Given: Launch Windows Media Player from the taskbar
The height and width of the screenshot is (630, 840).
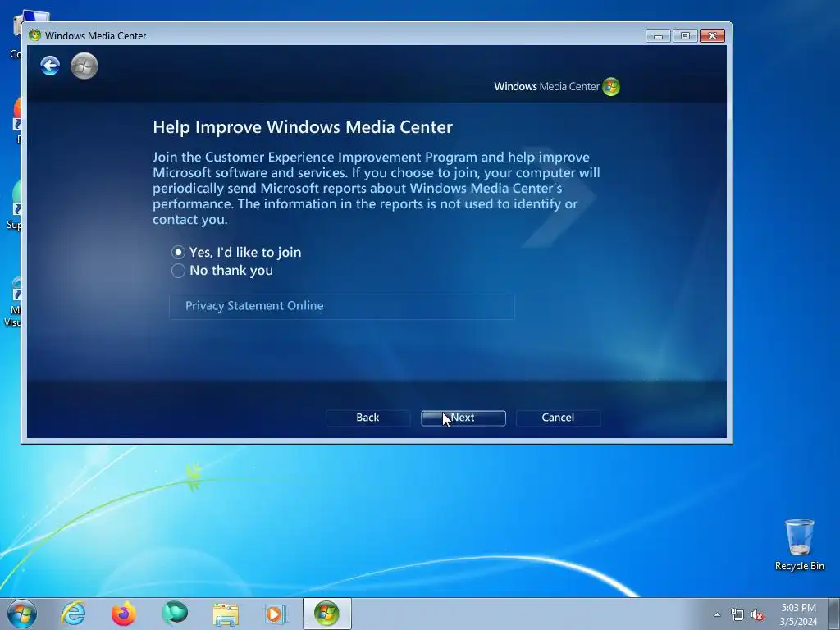Looking at the screenshot, I should click(276, 614).
